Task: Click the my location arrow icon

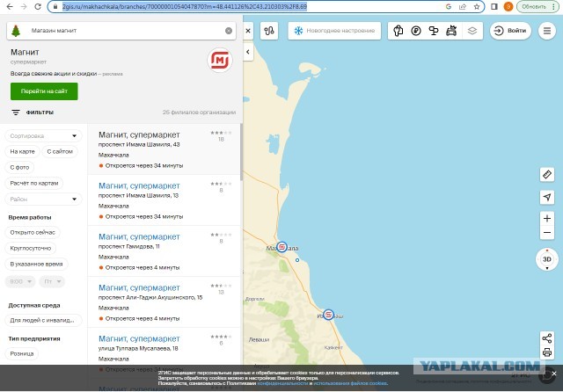Action: [547, 197]
